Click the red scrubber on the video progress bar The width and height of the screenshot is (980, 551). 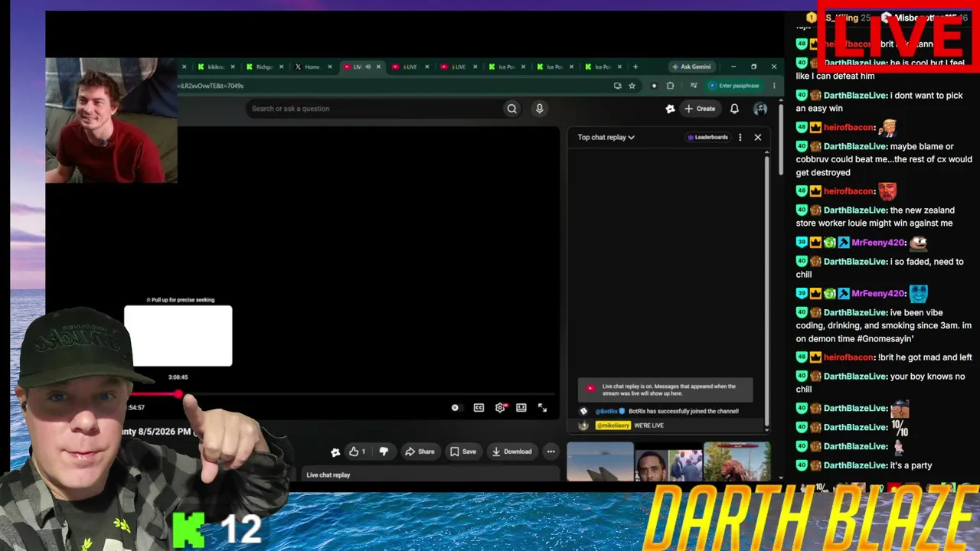click(178, 395)
